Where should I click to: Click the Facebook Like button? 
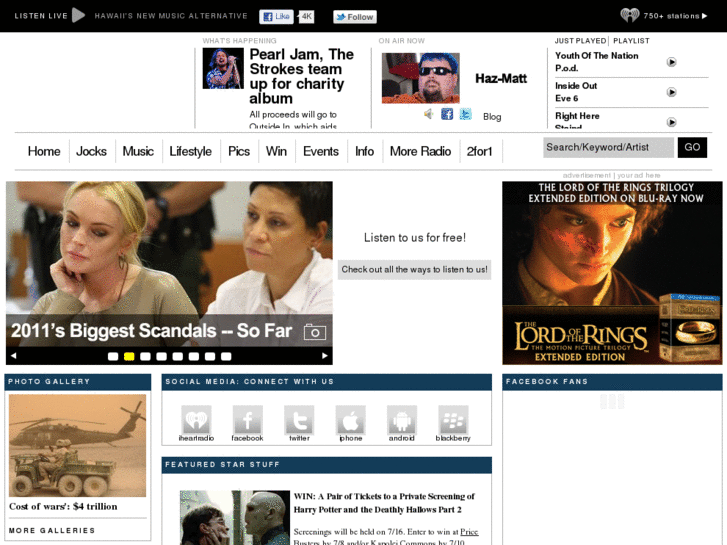click(x=276, y=17)
